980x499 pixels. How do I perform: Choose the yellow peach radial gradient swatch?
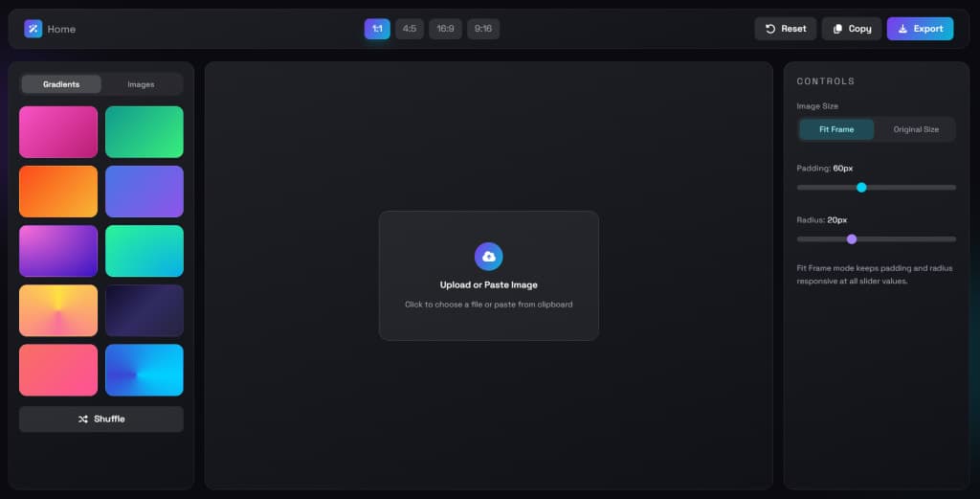click(x=58, y=310)
